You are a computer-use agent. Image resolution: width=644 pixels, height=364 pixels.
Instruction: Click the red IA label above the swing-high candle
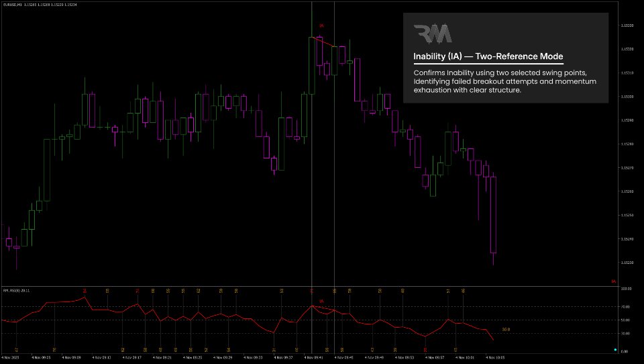click(321, 26)
